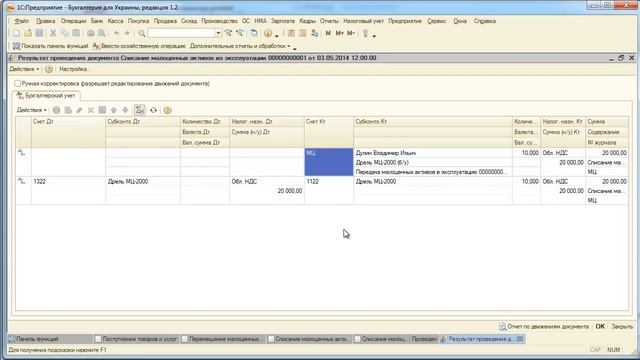Switch to Результат проведения window tab

(482, 339)
